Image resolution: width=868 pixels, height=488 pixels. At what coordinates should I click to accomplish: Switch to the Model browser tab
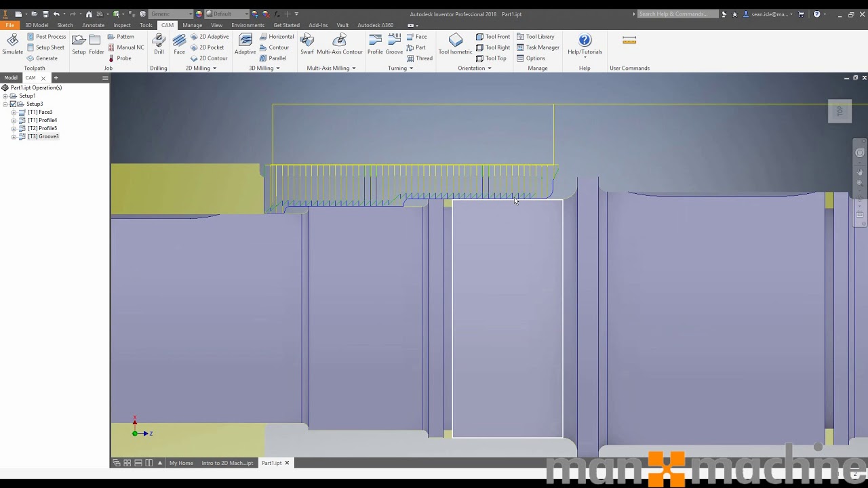click(x=11, y=78)
